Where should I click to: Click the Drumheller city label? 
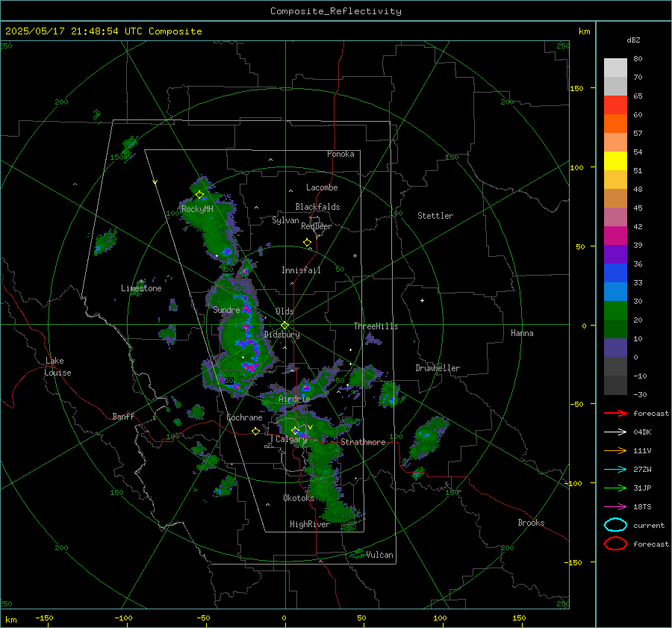(x=438, y=368)
